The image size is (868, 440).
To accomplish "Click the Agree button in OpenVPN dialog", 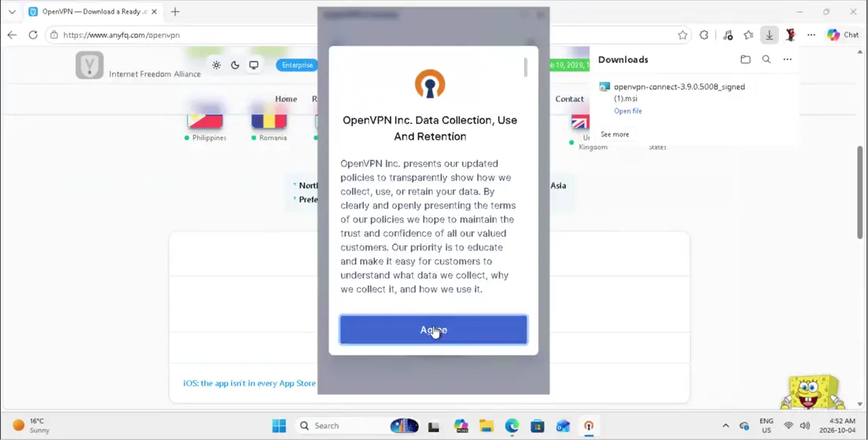I will point(433,330).
